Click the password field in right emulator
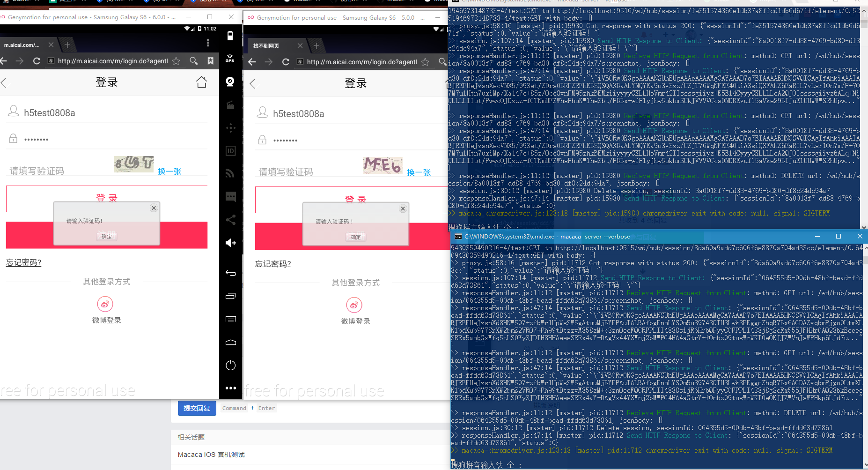This screenshot has width=868, height=470. [351, 140]
